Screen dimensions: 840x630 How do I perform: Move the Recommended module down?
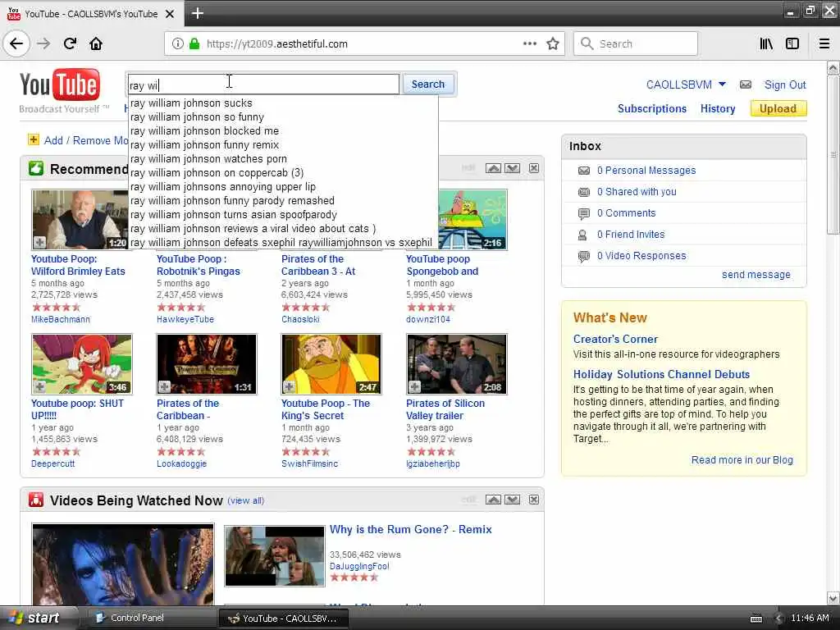click(x=512, y=168)
